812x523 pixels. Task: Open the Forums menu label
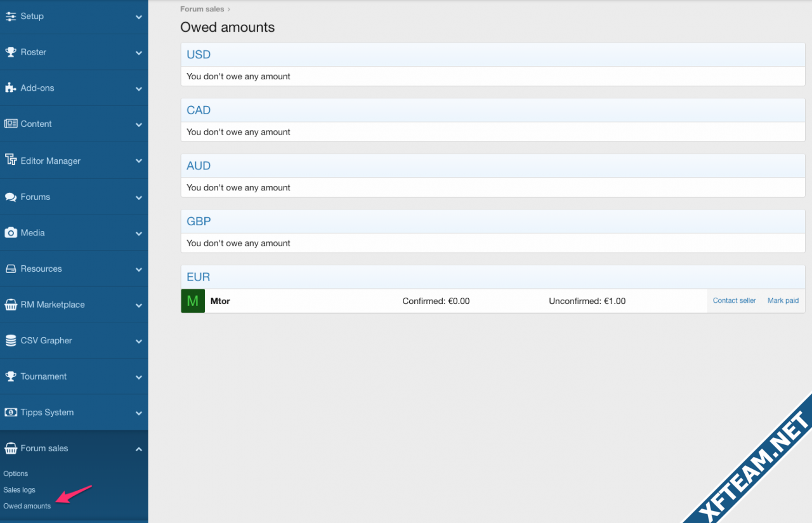[36, 197]
